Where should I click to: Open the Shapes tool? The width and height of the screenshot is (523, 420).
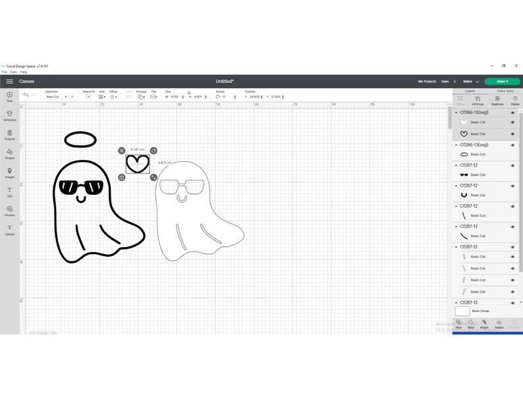[10, 153]
